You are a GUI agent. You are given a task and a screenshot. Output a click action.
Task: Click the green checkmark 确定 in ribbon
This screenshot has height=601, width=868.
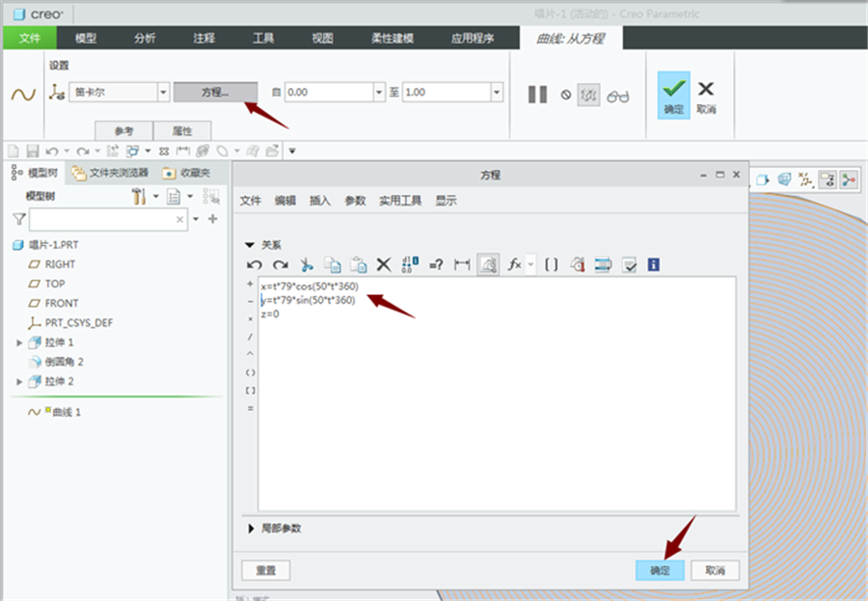(674, 95)
